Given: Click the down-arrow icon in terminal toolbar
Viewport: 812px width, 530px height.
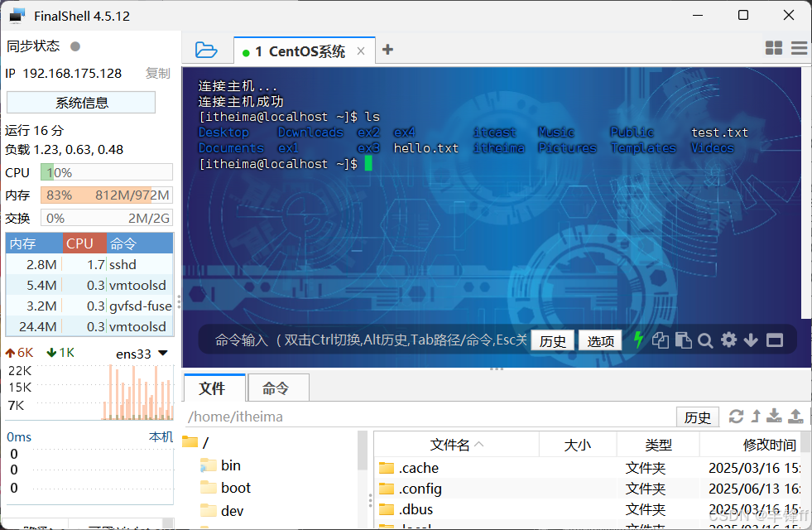Looking at the screenshot, I should (x=751, y=340).
